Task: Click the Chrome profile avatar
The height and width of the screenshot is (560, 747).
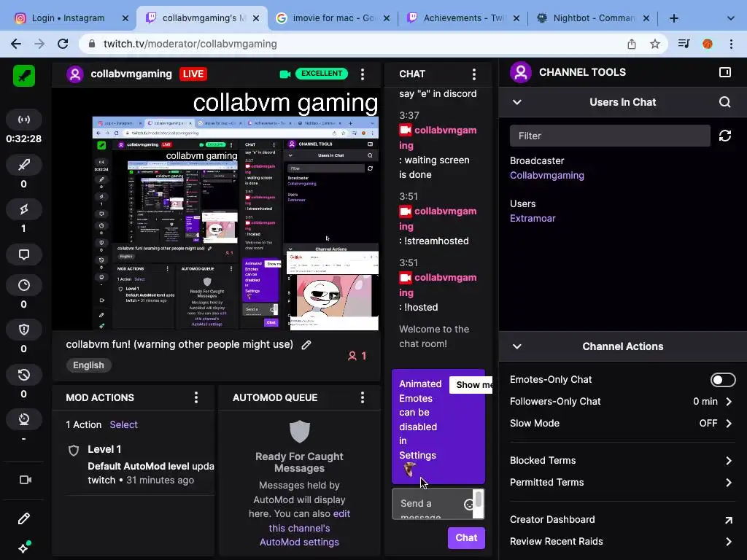Action: [708, 44]
